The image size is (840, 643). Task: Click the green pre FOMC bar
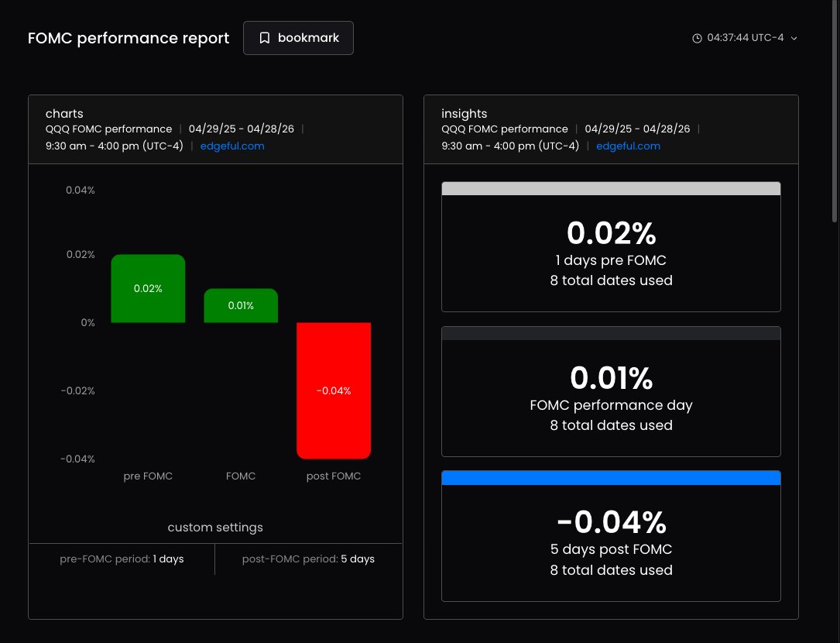[148, 288]
